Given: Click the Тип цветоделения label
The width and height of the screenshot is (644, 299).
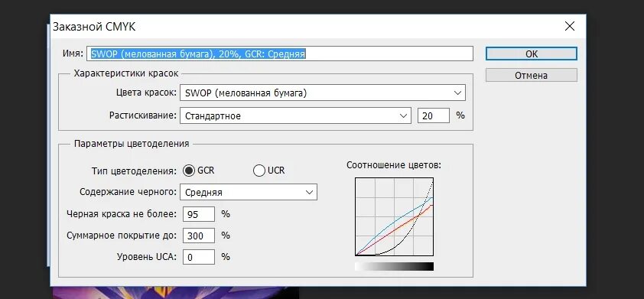Looking at the screenshot, I should point(134,171).
